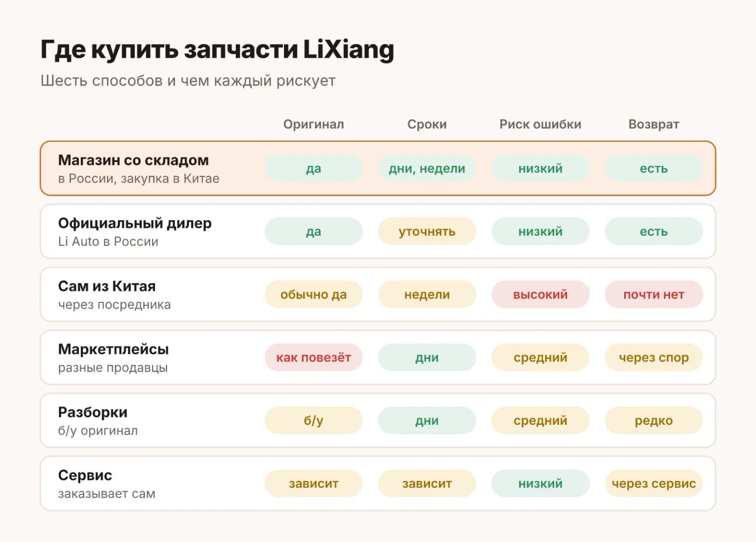Image resolution: width=756 pixels, height=542 pixels.
Task: Click the 'уточнять' pill
Action: pyautogui.click(x=427, y=231)
